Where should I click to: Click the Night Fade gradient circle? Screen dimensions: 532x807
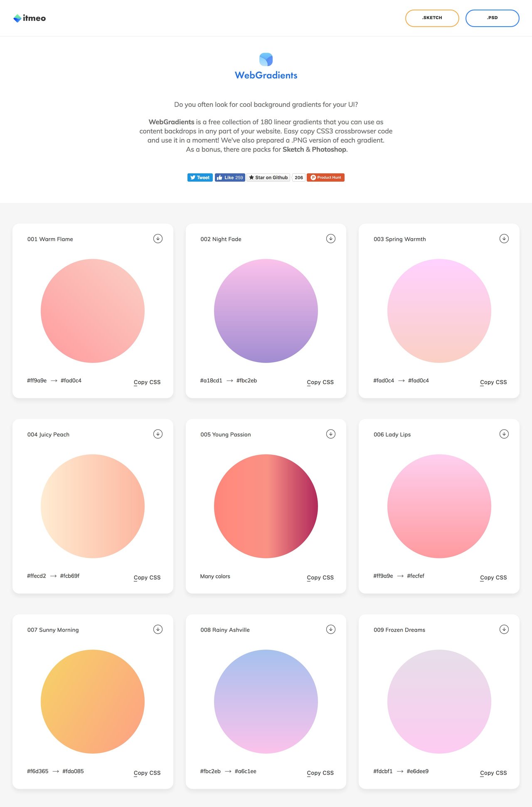coord(266,311)
